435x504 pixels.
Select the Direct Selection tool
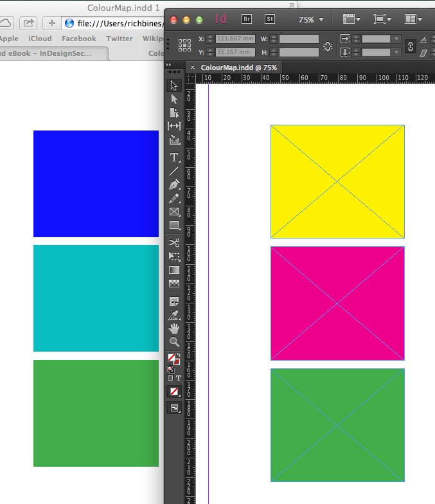coord(173,99)
